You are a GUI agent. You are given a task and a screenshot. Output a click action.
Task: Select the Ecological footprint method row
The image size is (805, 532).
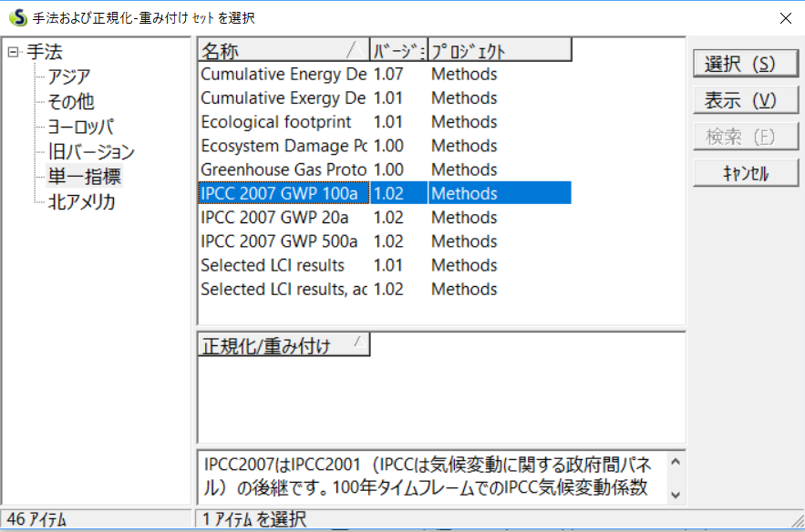click(x=385, y=121)
